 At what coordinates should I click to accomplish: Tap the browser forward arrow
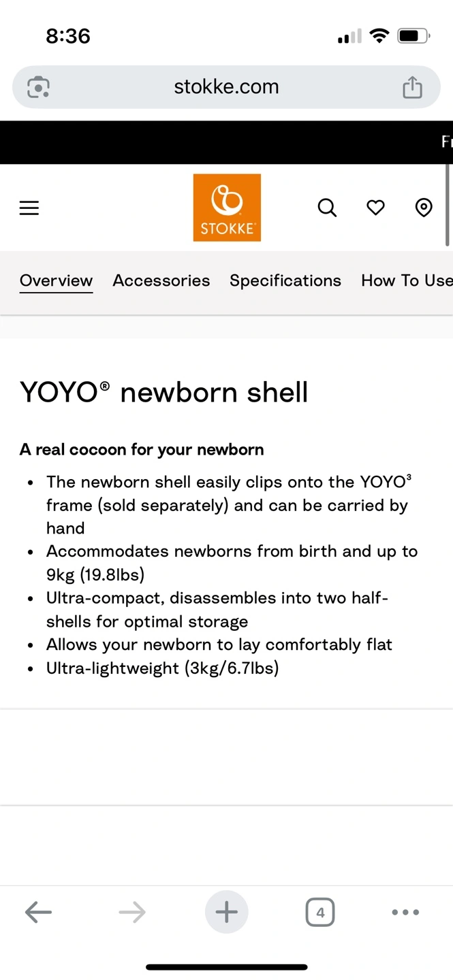(132, 912)
